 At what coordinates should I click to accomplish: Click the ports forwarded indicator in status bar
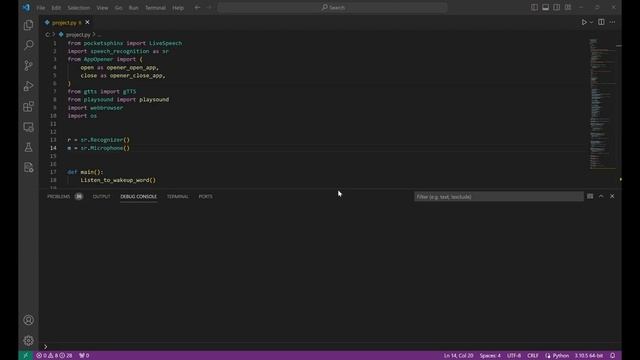pyautogui.click(x=84, y=356)
